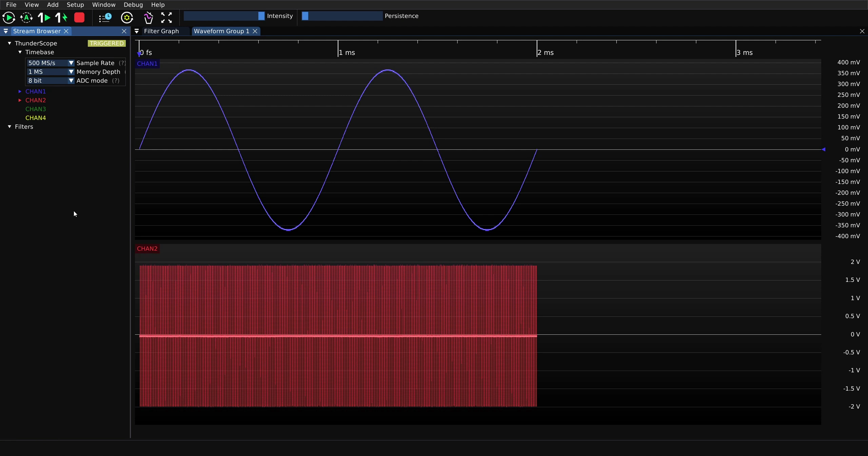Open the Window menu

pos(104,5)
